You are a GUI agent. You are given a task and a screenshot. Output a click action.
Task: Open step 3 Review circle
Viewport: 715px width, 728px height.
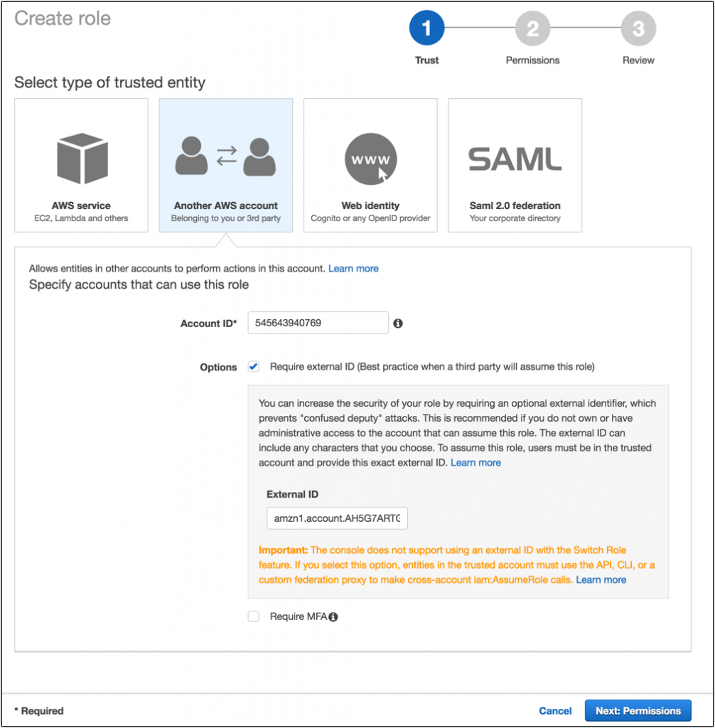click(638, 28)
